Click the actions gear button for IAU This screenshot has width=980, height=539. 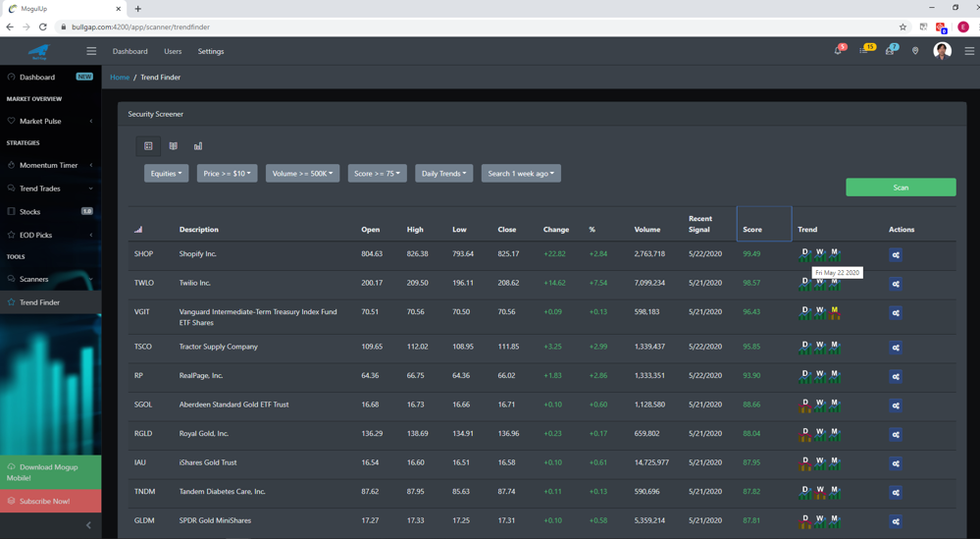pyautogui.click(x=896, y=463)
